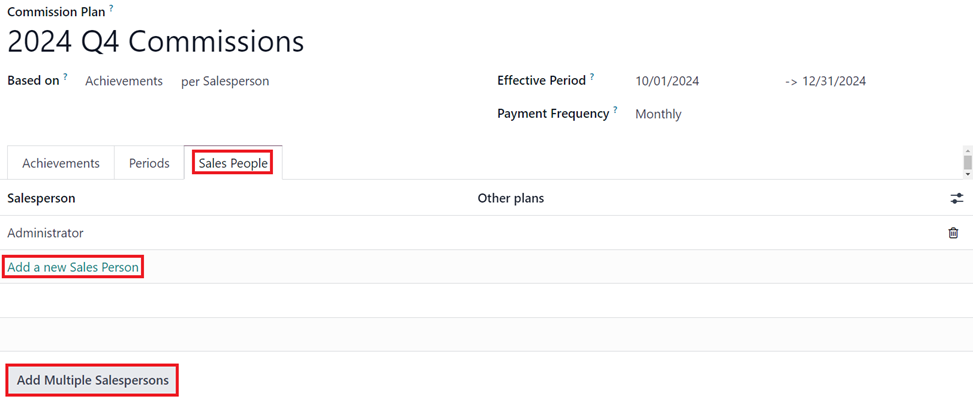Open the Monthly payment frequency dropdown

(658, 114)
